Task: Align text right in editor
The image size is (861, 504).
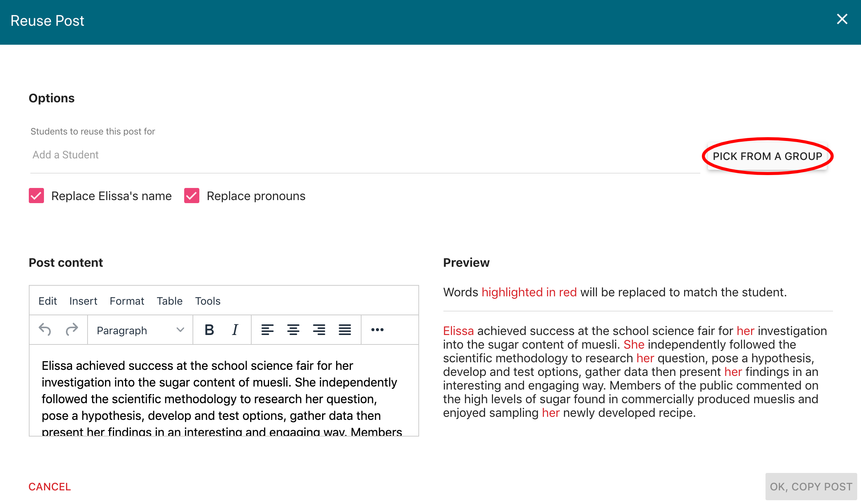Action: 319,330
